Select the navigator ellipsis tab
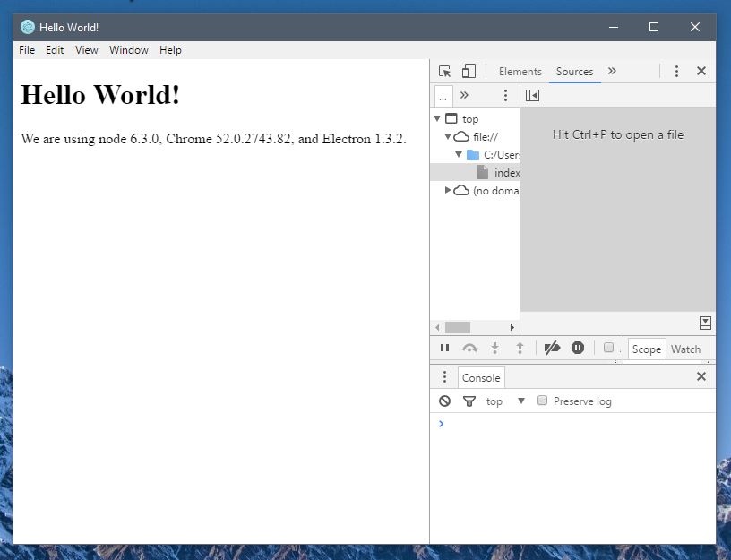The height and width of the screenshot is (560, 731). pos(443,96)
